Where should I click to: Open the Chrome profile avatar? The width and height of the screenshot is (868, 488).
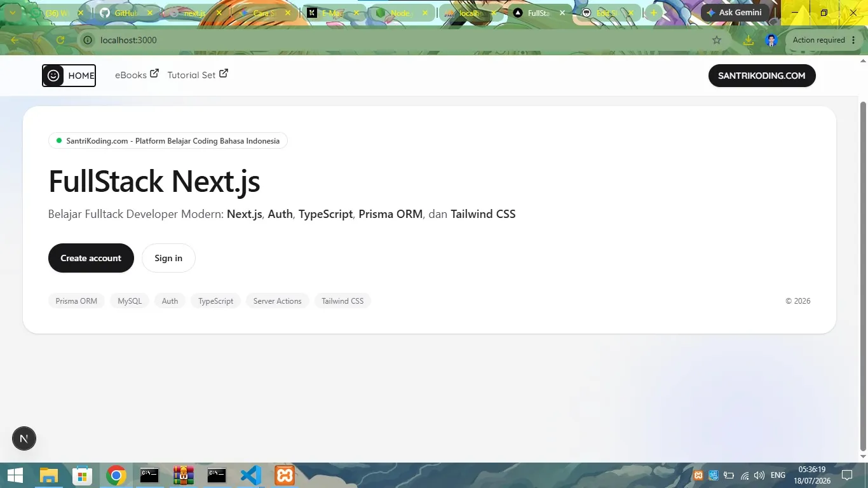coord(771,40)
